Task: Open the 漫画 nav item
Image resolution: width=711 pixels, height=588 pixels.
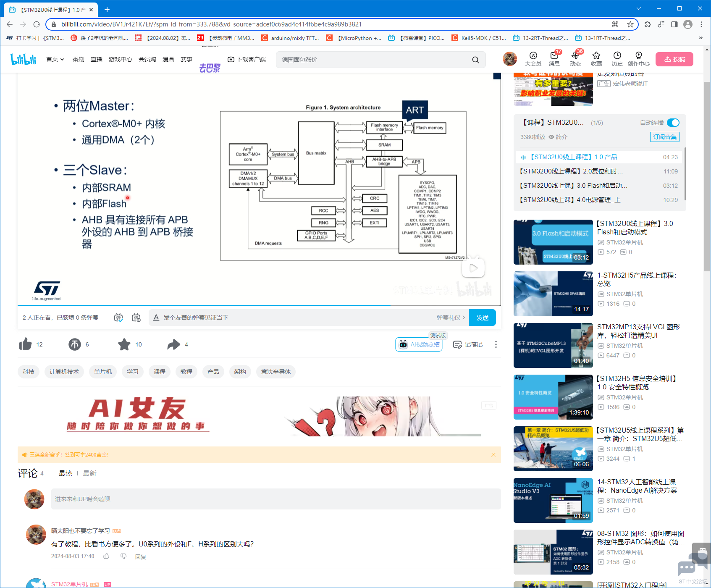Action: coord(168,59)
